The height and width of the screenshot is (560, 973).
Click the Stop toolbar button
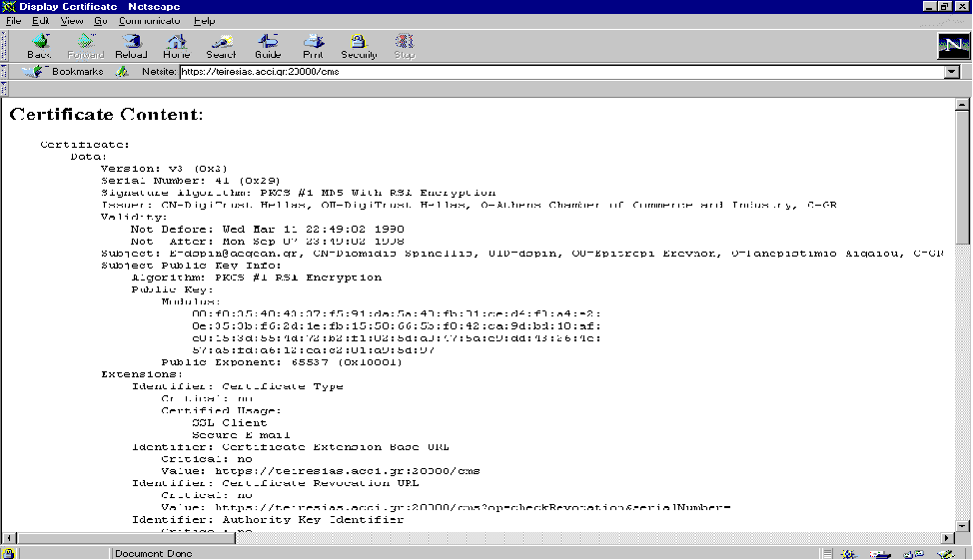[404, 47]
